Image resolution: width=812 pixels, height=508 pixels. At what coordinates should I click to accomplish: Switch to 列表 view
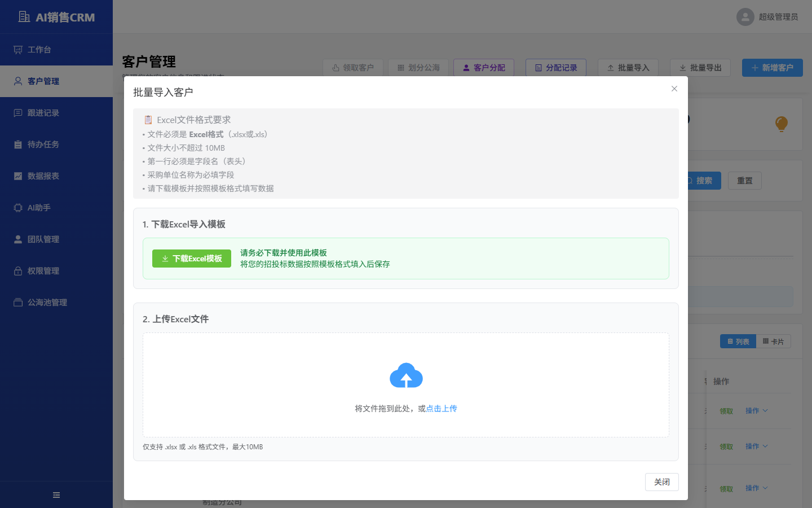click(x=738, y=341)
